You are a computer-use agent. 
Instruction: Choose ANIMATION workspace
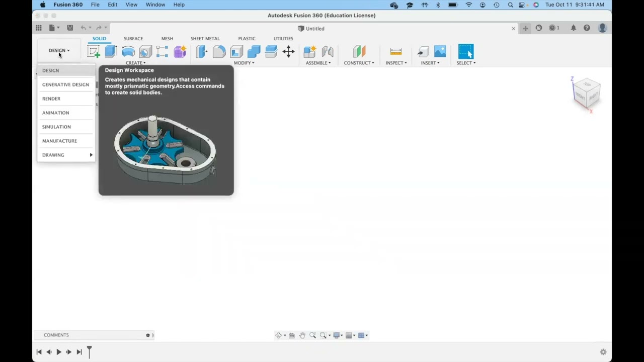click(66, 113)
